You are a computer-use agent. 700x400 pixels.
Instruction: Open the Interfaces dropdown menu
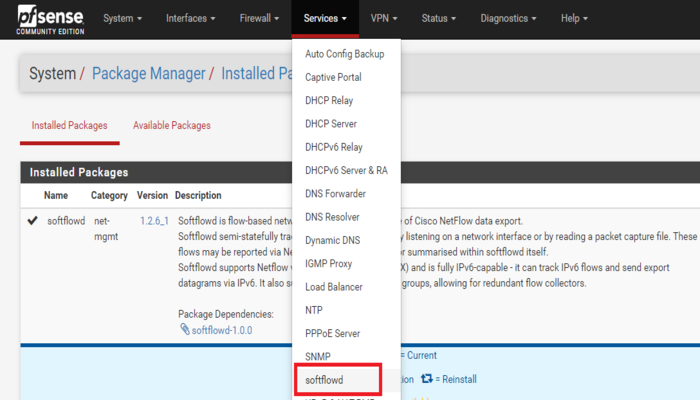tap(191, 18)
